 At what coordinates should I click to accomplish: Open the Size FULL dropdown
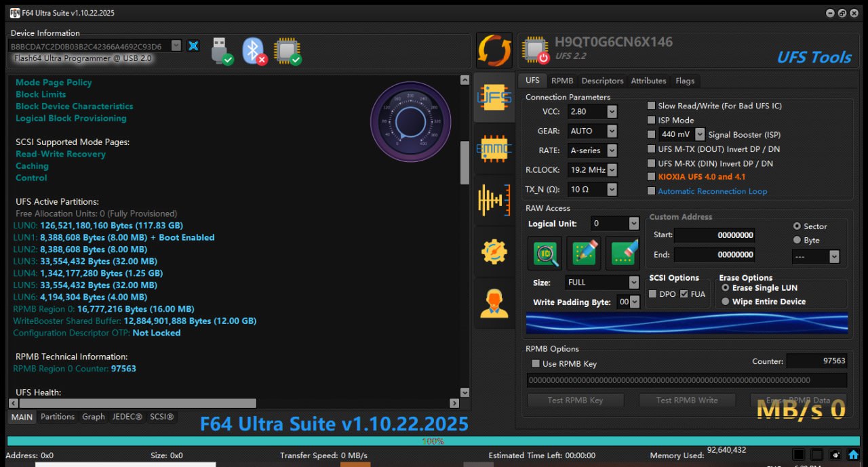coord(633,282)
